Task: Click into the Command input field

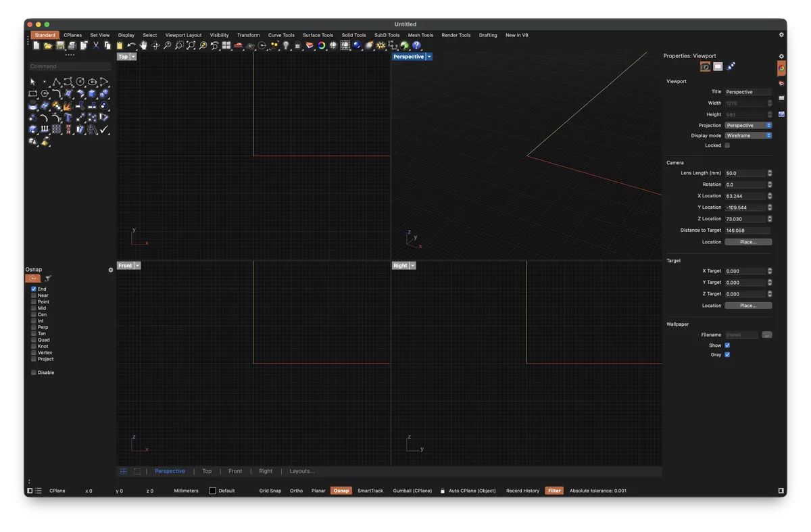Action: (x=70, y=66)
